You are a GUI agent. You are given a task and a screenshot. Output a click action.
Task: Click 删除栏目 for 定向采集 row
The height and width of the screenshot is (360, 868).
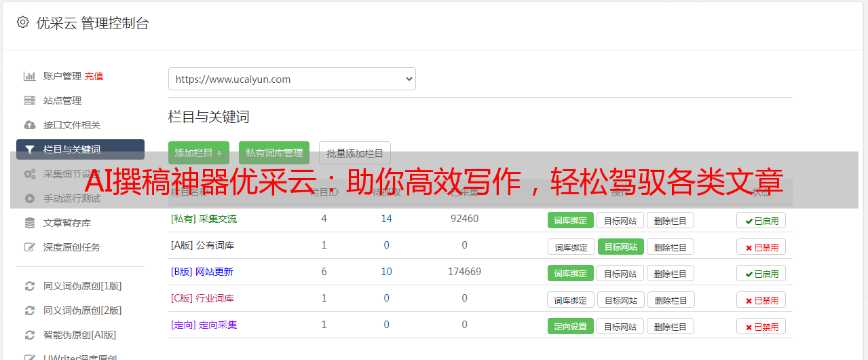[671, 326]
